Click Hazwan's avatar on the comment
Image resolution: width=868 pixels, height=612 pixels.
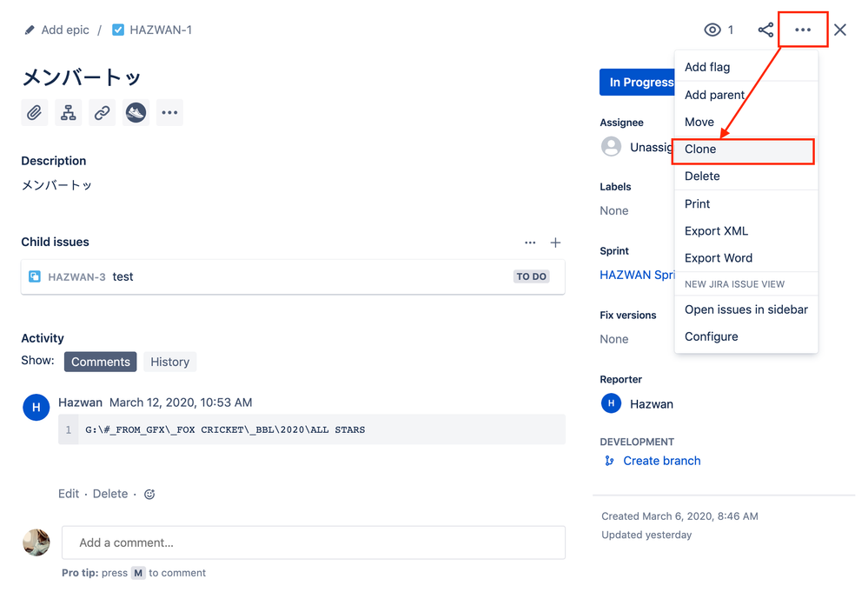[x=36, y=407]
